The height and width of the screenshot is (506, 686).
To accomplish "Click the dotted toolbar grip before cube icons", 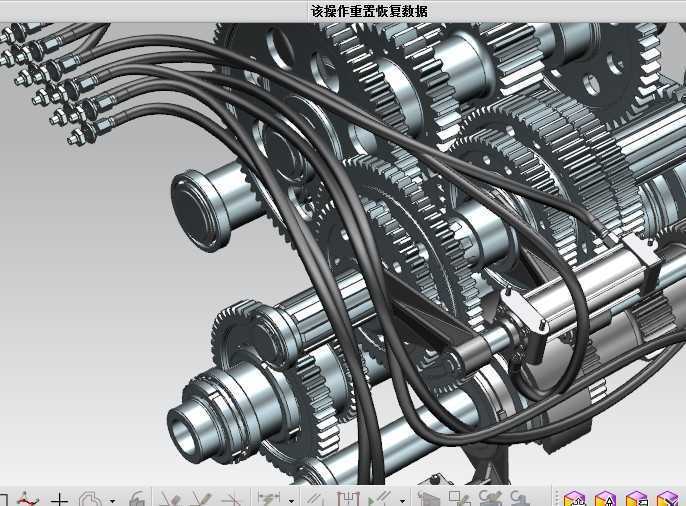I will tap(556, 499).
